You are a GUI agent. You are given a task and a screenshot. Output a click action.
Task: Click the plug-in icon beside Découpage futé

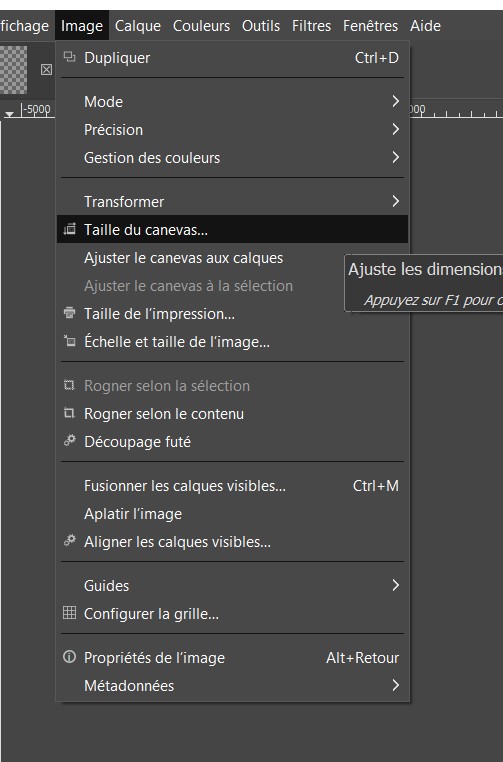[x=69, y=441]
